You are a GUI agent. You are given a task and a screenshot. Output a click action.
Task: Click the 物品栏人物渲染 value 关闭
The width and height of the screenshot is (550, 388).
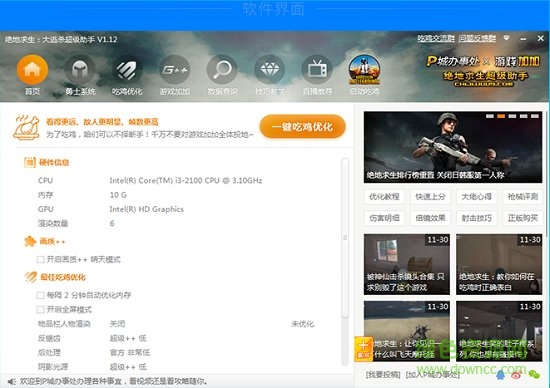point(117,324)
